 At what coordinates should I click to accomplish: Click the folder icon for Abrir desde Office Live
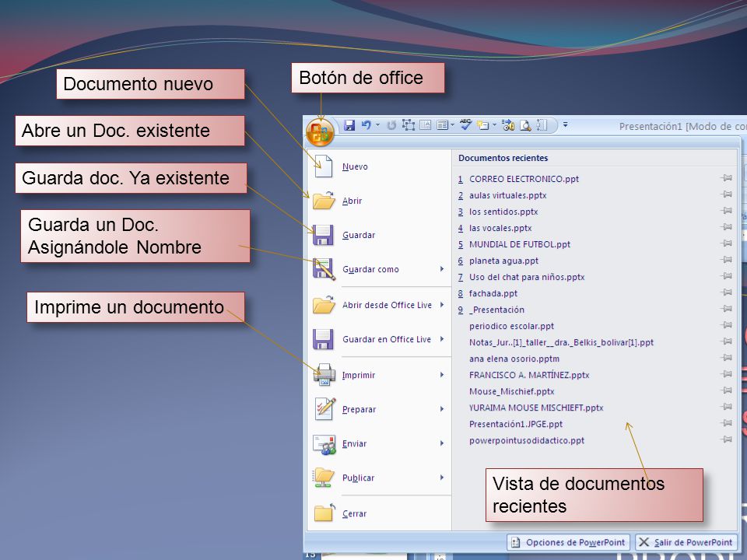tap(324, 305)
